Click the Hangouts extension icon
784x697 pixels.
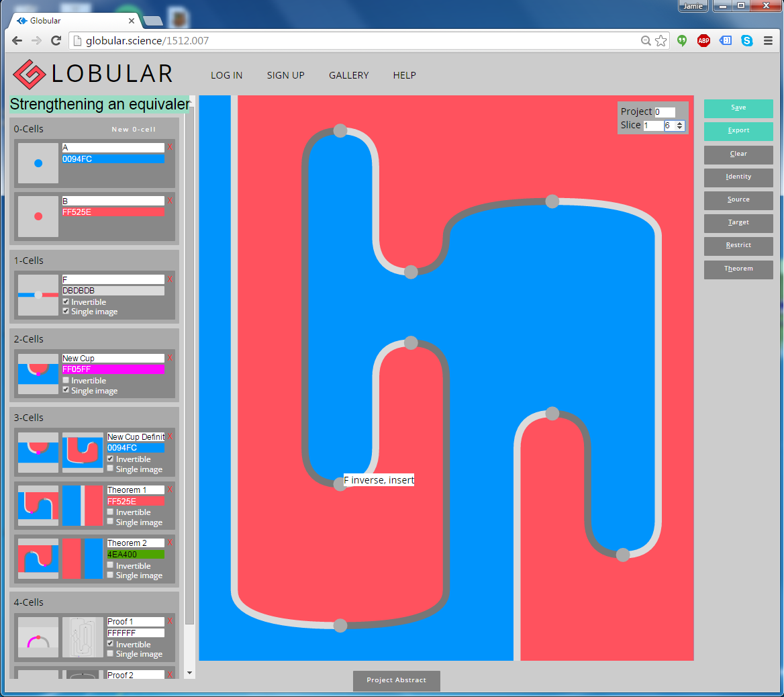tap(682, 41)
